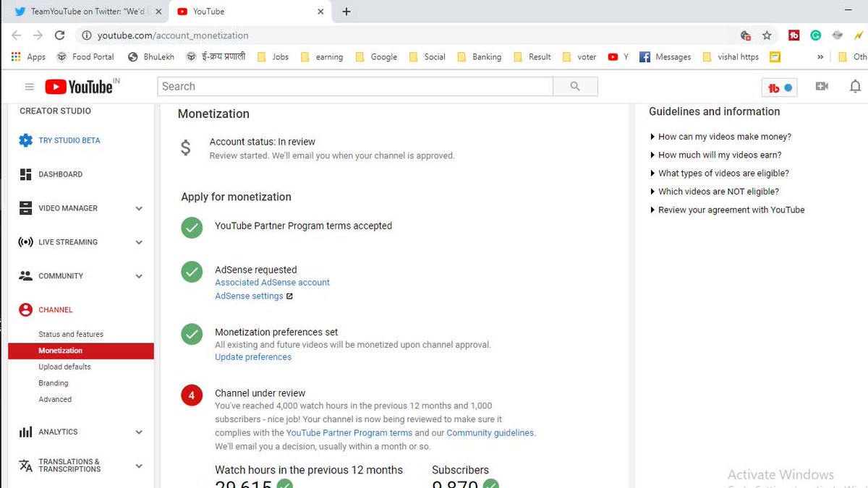Open Branding under Channel
Viewport: 868px width, 488px height.
click(54, 383)
